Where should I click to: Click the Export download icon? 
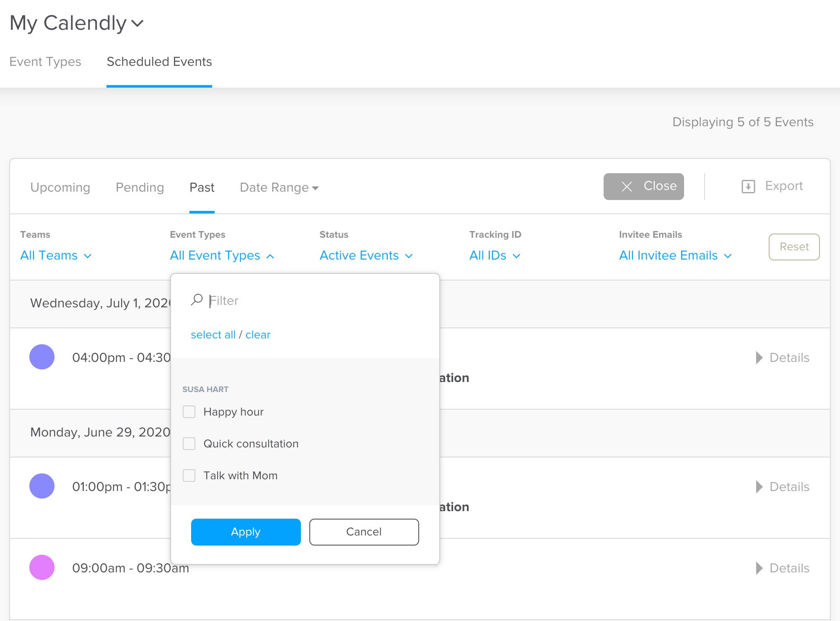748,186
